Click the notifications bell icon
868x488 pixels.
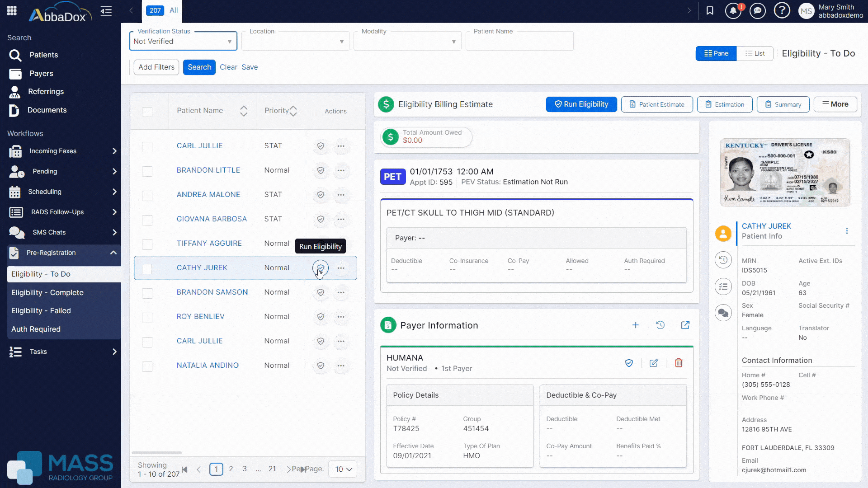click(x=733, y=11)
